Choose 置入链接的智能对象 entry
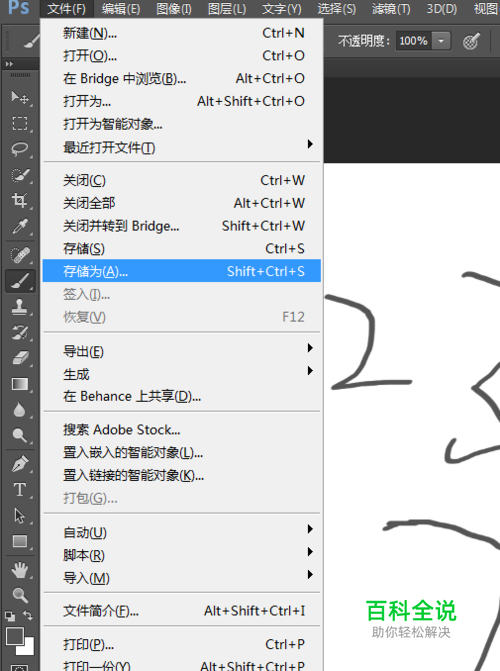Viewport: 500px width, 671px height. pyautogui.click(x=182, y=475)
